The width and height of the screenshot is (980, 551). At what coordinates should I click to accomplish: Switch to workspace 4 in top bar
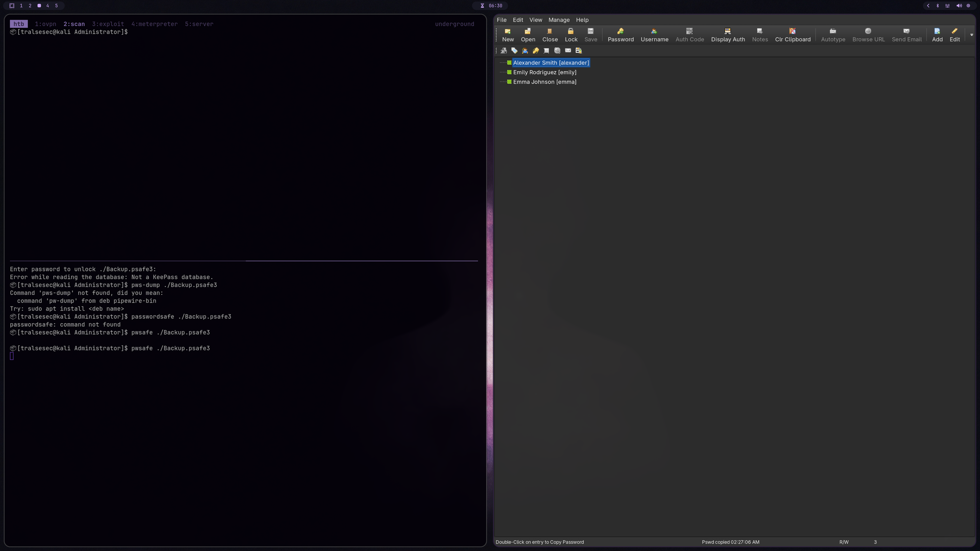[x=48, y=6]
